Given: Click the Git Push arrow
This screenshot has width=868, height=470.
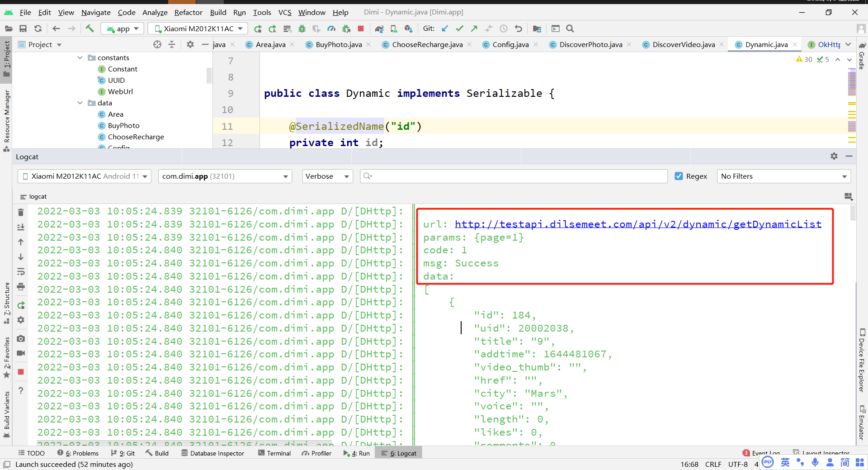Looking at the screenshot, I should click(x=474, y=28).
